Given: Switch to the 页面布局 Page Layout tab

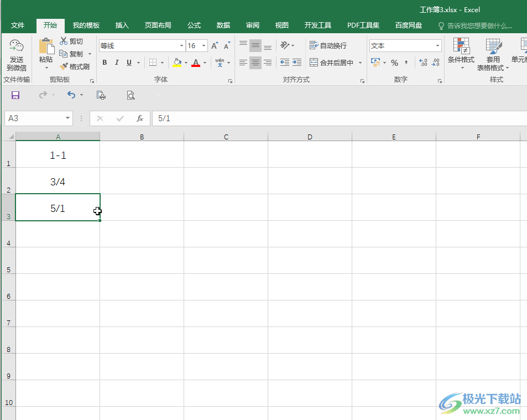Looking at the screenshot, I should [158, 25].
